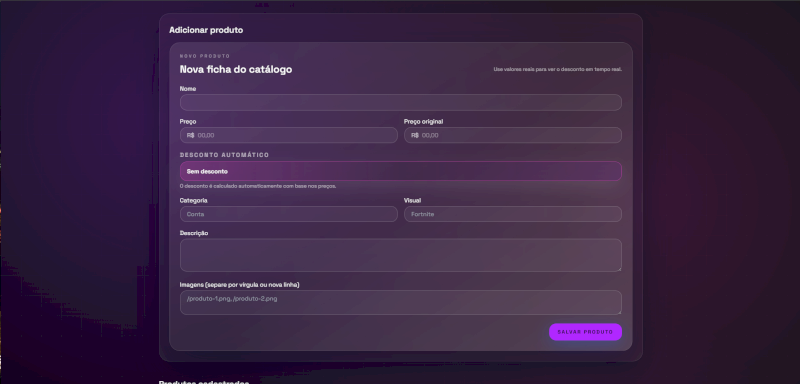The height and width of the screenshot is (384, 800).
Task: Click the hint text about valores reais
Action: [x=558, y=69]
